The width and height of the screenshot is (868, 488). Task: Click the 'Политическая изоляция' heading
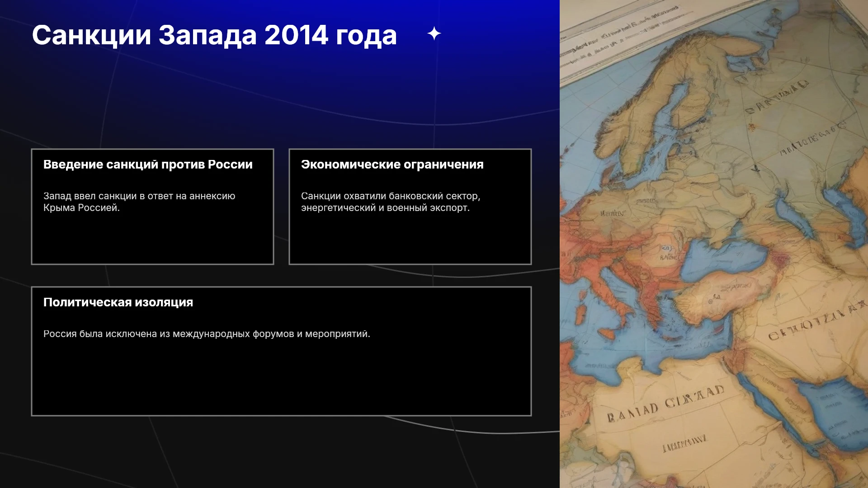118,302
